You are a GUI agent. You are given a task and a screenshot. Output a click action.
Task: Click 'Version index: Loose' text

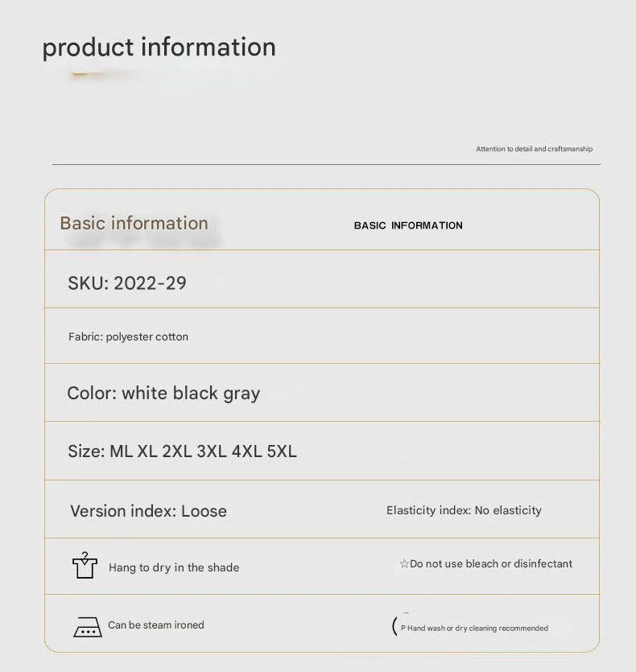coord(148,511)
